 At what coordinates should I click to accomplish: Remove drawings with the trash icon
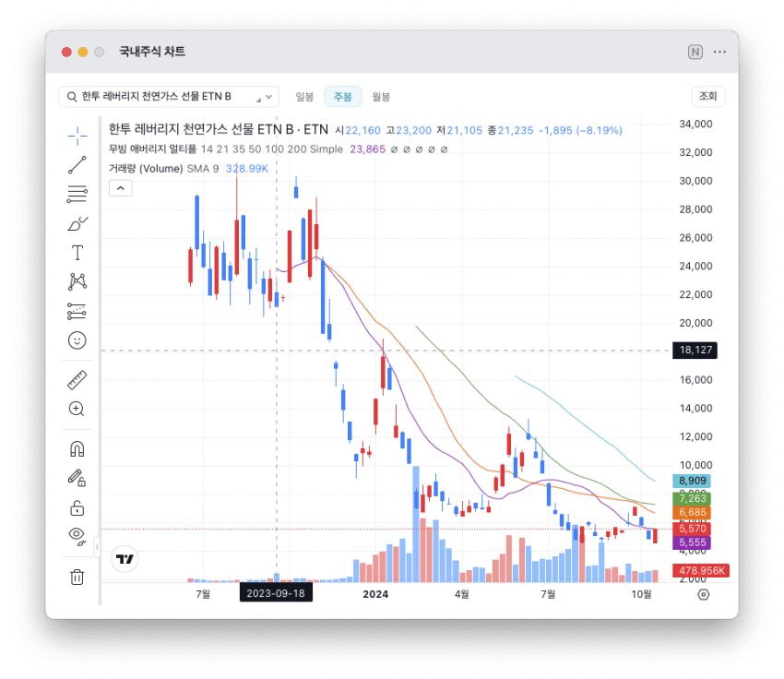coord(77,577)
